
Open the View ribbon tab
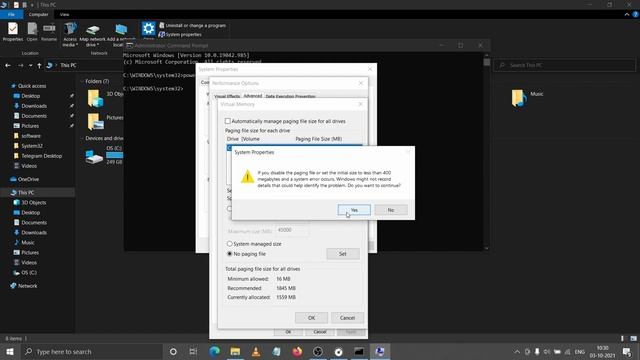coord(64,15)
